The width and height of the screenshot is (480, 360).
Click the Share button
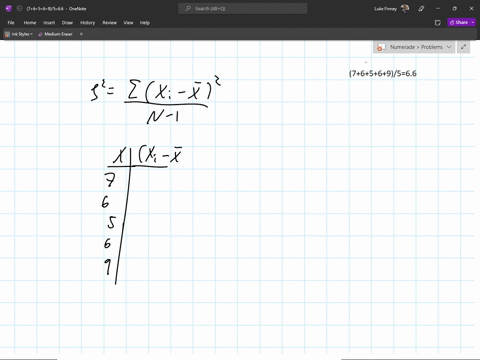459,22
